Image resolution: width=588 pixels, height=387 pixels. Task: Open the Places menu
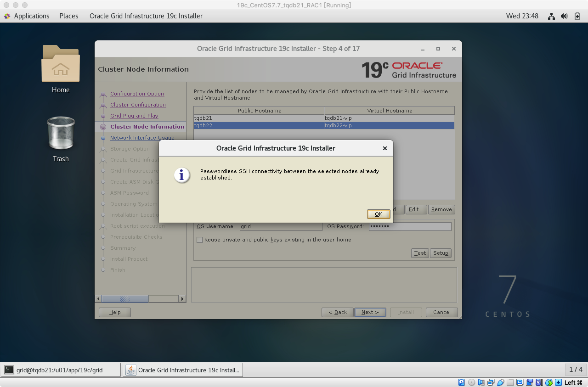click(69, 16)
